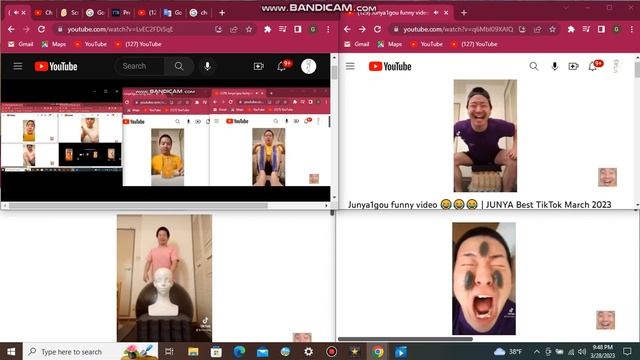Viewport: 640px width, 360px height.
Task: Click the left window's address bar URL
Action: pos(120,29)
